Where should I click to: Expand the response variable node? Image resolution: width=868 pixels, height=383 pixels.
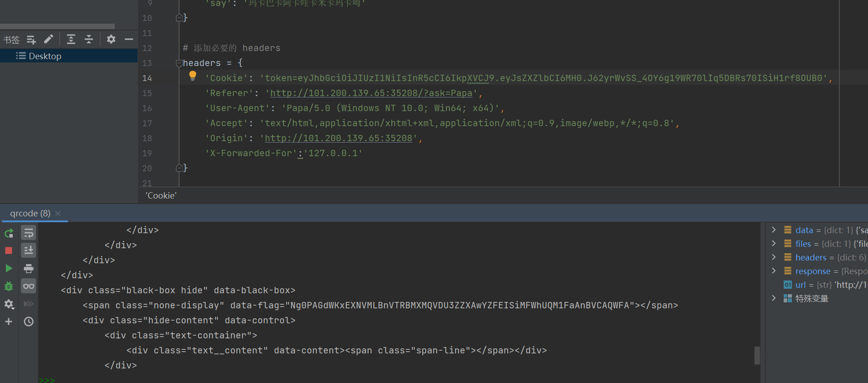point(774,271)
